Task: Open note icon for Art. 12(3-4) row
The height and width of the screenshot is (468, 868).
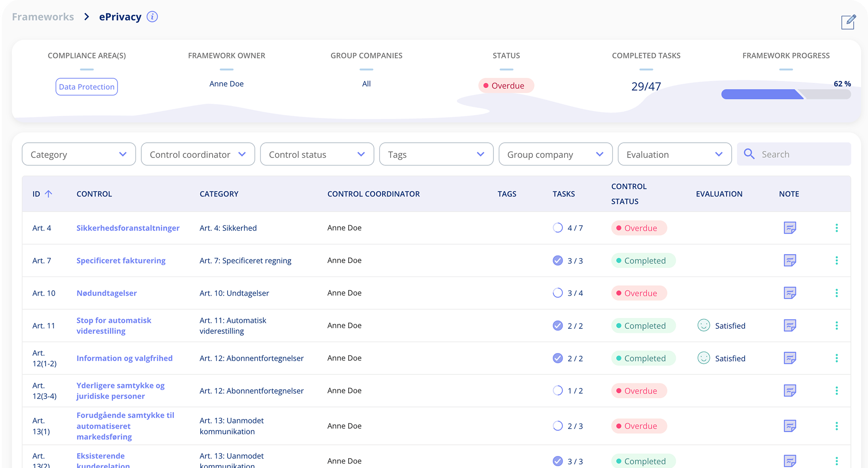Action: point(790,391)
